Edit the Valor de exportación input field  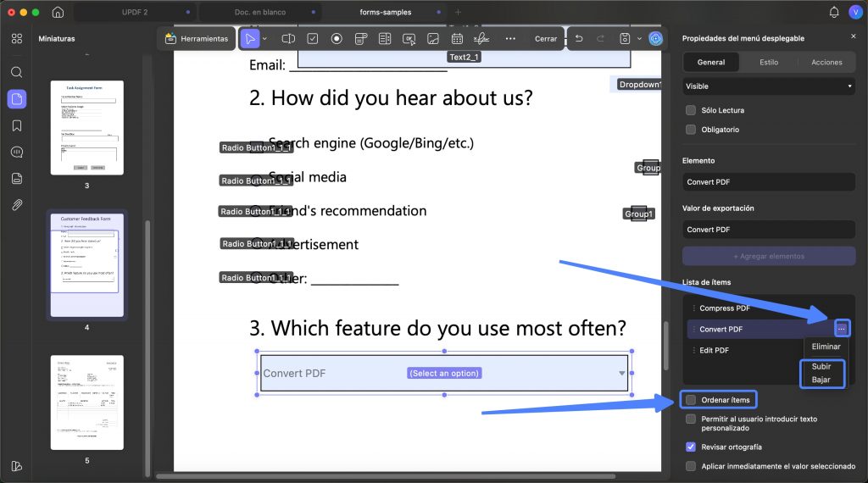coord(768,230)
